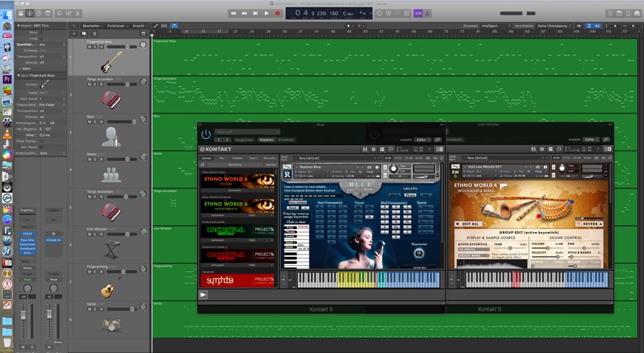Open the pointer tool menu
644x353 pixels.
[x=349, y=26]
